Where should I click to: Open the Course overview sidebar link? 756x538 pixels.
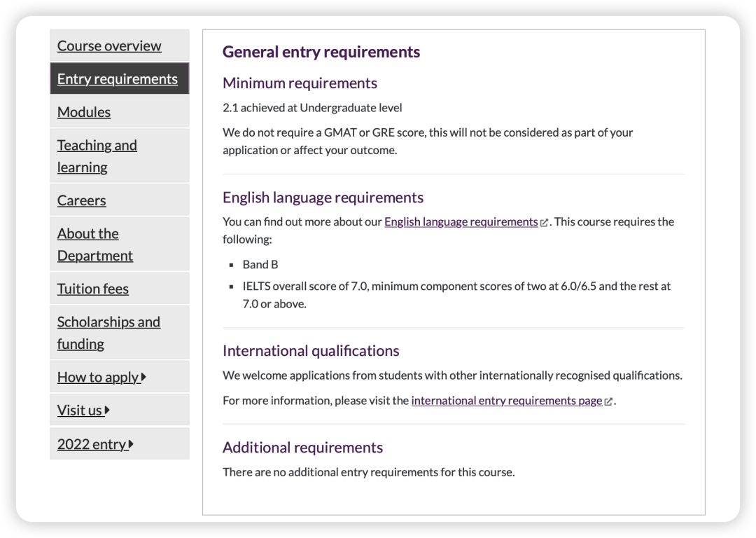point(109,46)
